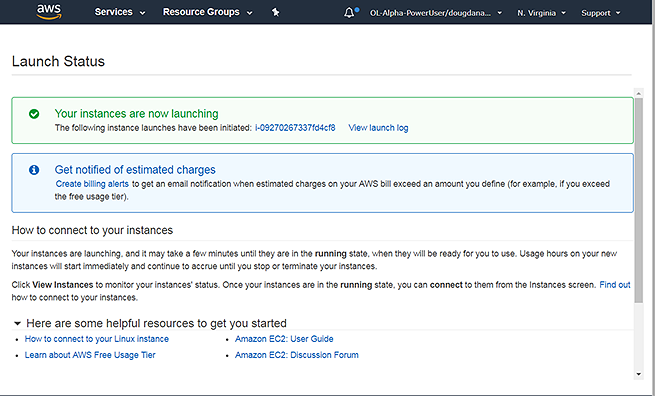Viewport: 655px width, 396px height.
Task: Open the Resource Groups dropdown
Action: [208, 12]
